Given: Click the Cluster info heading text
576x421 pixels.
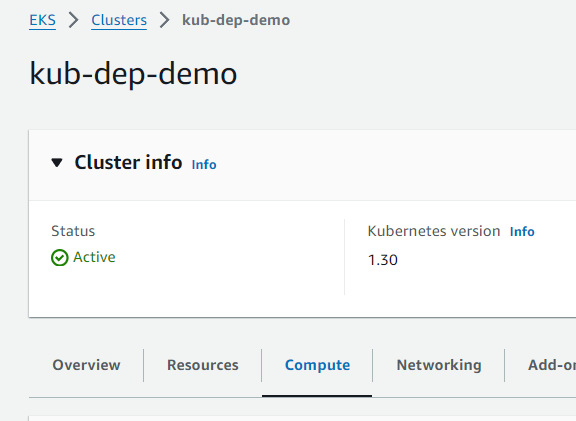Looking at the screenshot, I should 128,162.
